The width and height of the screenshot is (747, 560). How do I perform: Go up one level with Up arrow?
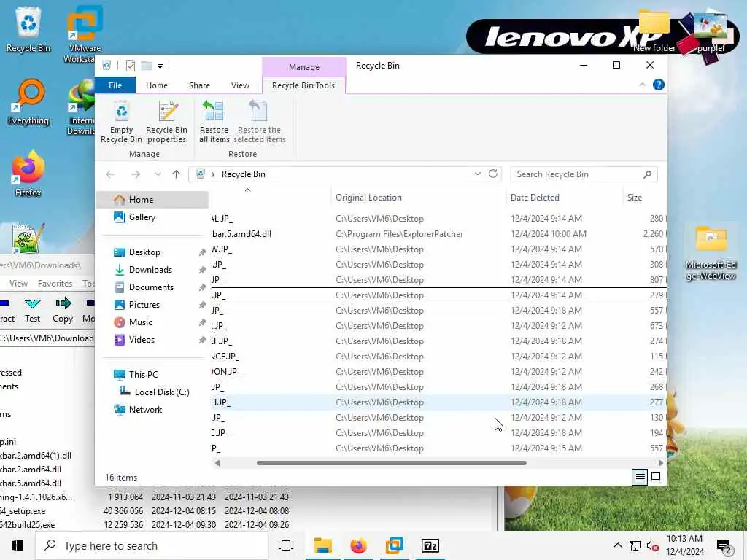click(x=177, y=174)
